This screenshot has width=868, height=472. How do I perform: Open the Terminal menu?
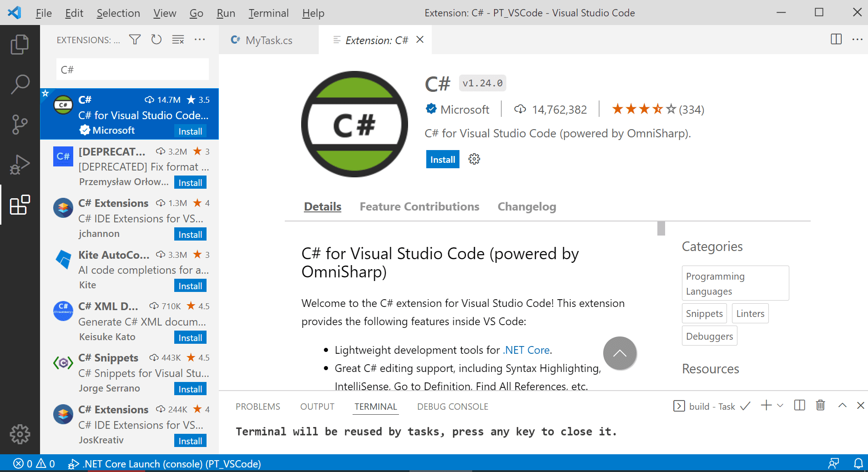(268, 13)
